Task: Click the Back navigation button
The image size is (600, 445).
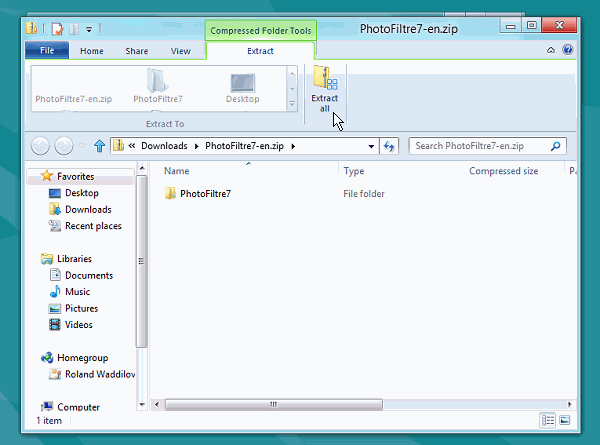Action: point(40,146)
